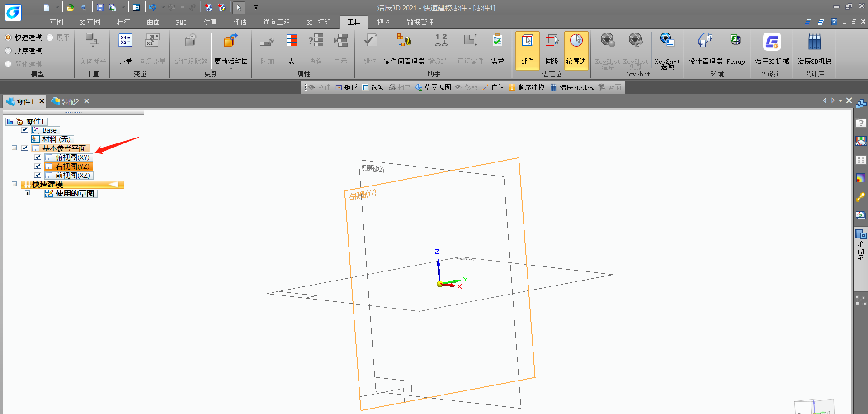Viewport: 868px width, 414px height.
Task: Open the 零件间管理器 inter-part manager
Action: tap(404, 49)
